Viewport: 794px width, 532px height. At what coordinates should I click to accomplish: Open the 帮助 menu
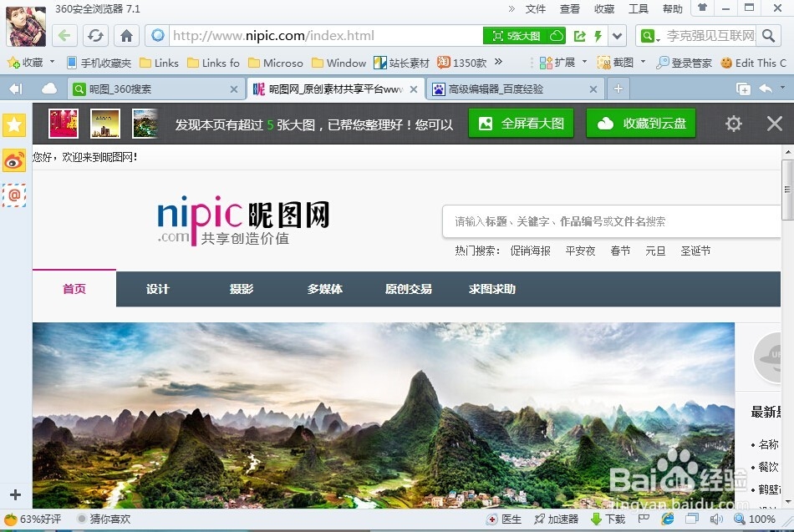click(x=673, y=8)
